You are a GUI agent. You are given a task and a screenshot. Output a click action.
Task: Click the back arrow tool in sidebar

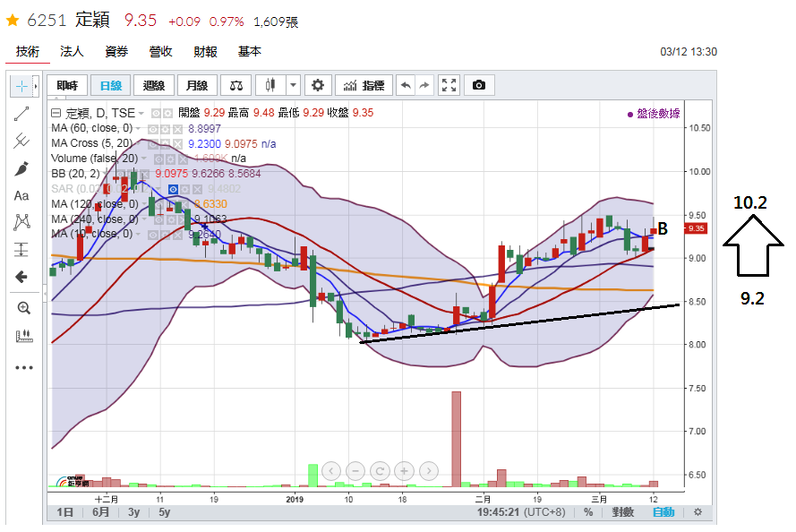click(x=21, y=277)
